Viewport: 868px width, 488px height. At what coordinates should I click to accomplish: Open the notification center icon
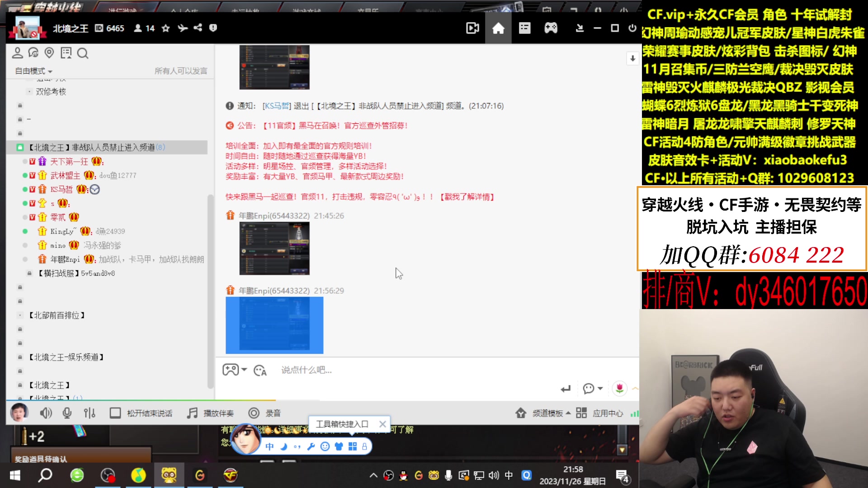tap(623, 476)
